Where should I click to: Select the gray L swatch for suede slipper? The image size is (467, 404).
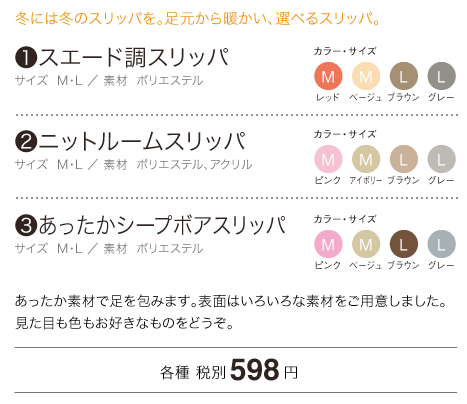(x=441, y=76)
